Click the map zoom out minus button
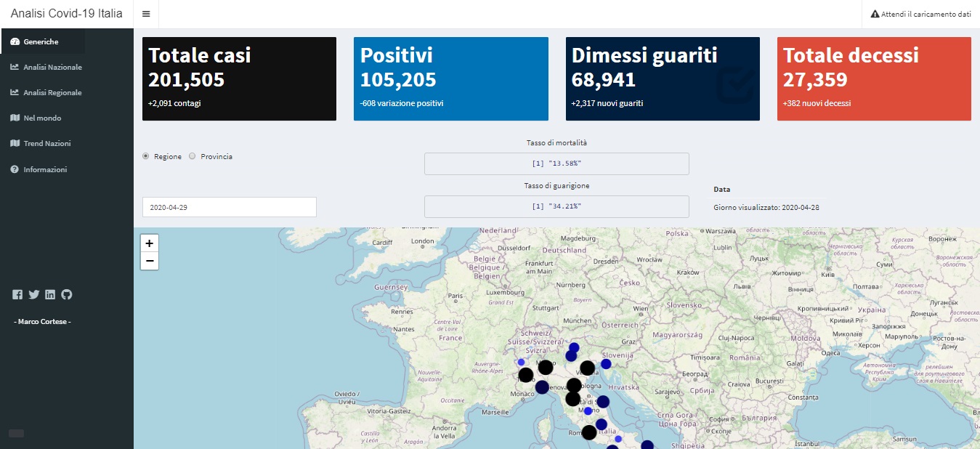The image size is (980, 449). pyautogui.click(x=150, y=261)
